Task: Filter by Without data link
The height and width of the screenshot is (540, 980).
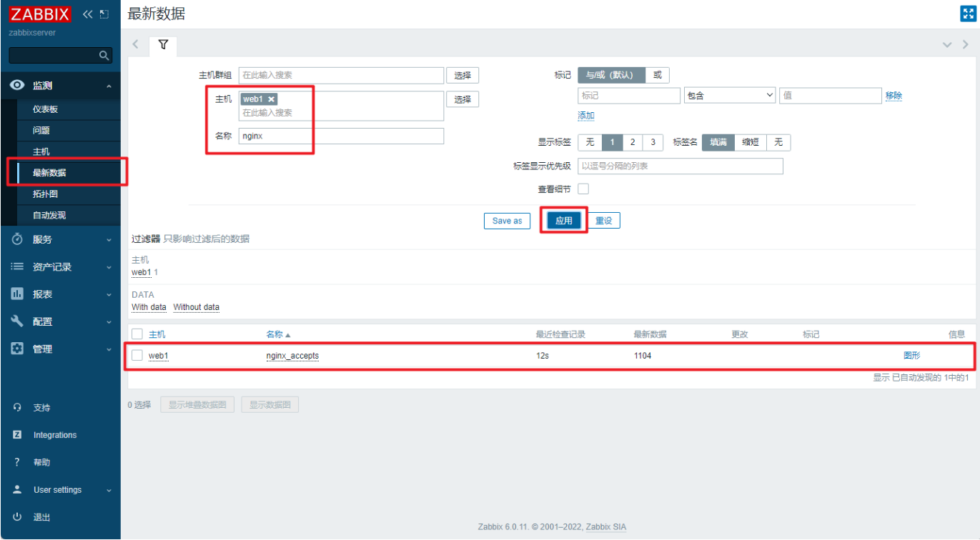Action: 197,307
